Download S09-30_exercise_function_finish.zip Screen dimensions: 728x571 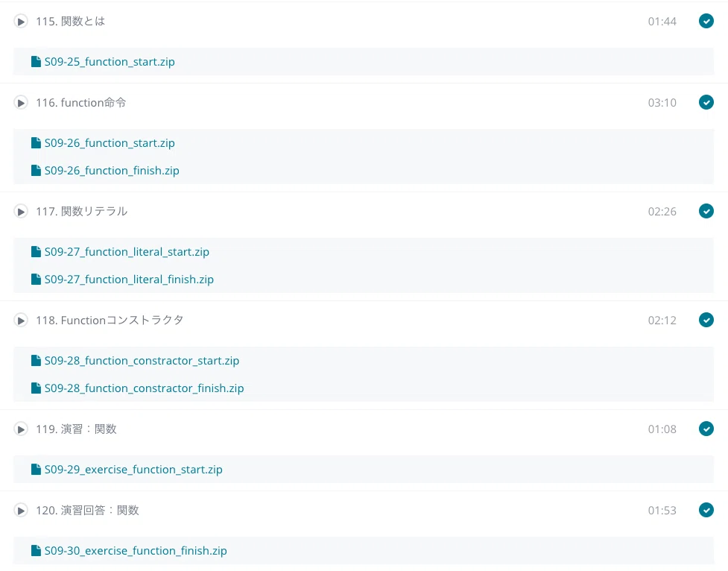point(136,551)
